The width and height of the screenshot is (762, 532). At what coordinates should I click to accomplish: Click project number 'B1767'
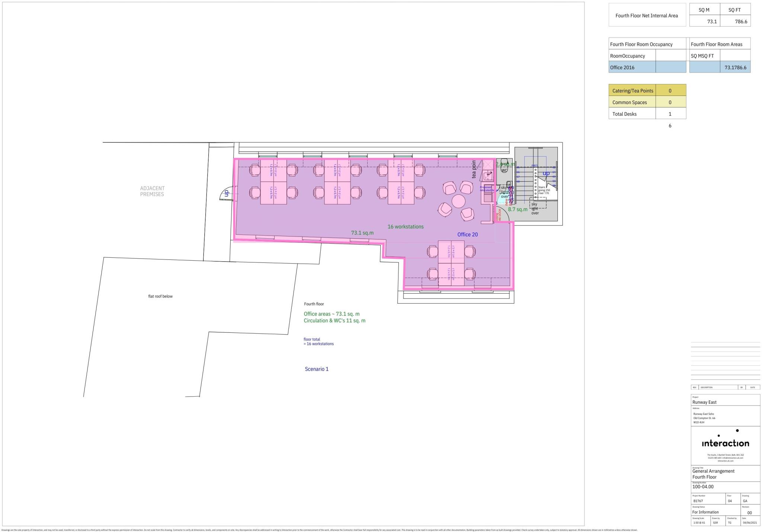click(698, 501)
